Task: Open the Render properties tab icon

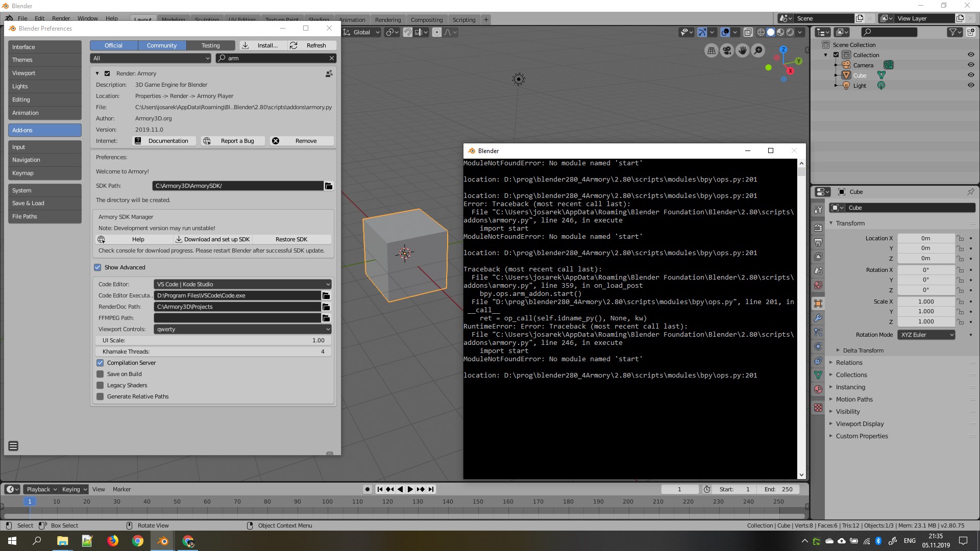Action: pyautogui.click(x=818, y=228)
